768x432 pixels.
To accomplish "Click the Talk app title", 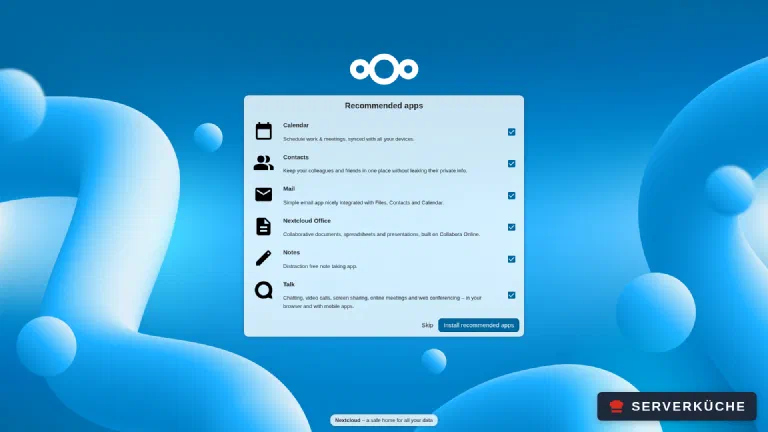I will click(x=288, y=285).
